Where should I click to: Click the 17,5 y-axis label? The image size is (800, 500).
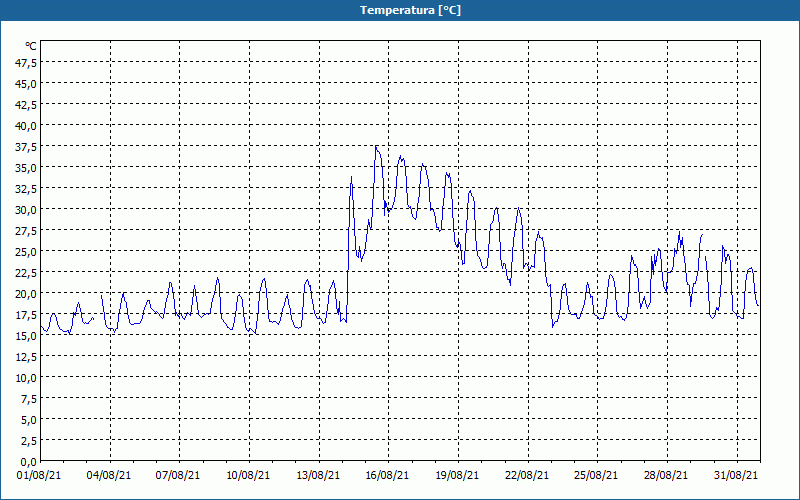(27, 315)
